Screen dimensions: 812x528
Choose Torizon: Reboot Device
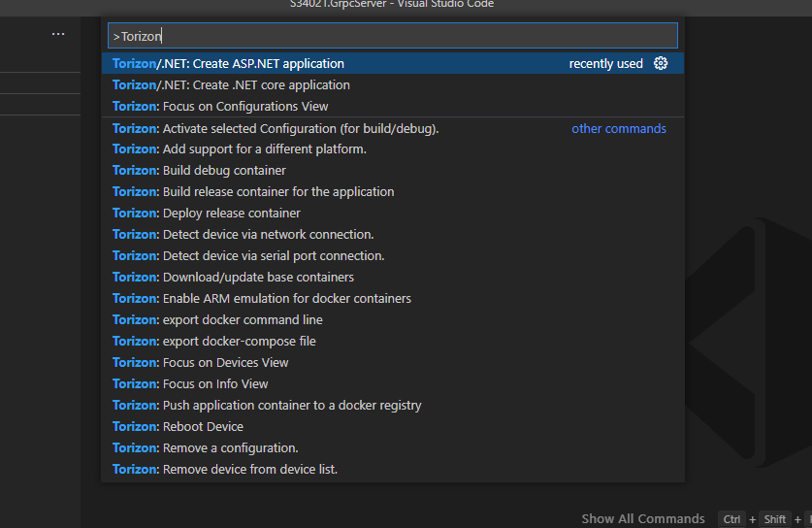tap(393, 426)
